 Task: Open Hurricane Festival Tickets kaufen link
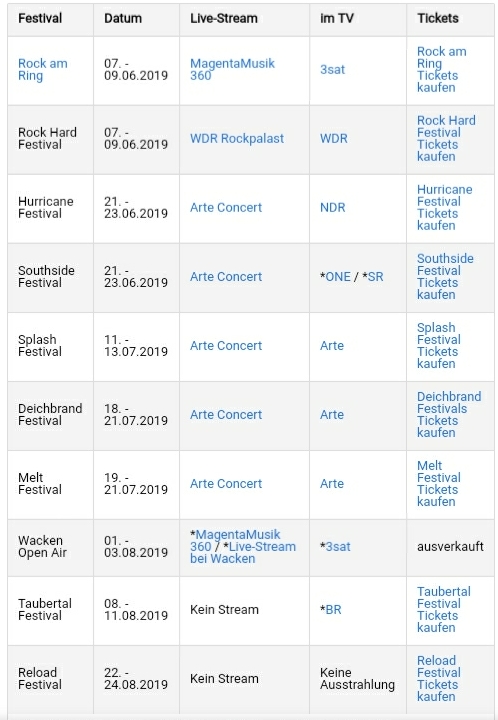[x=444, y=208]
